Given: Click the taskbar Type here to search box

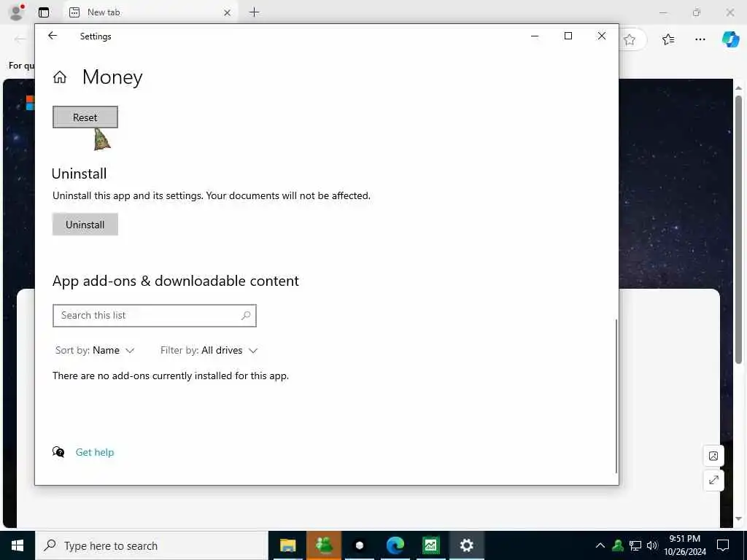Looking at the screenshot, I should (x=152, y=545).
